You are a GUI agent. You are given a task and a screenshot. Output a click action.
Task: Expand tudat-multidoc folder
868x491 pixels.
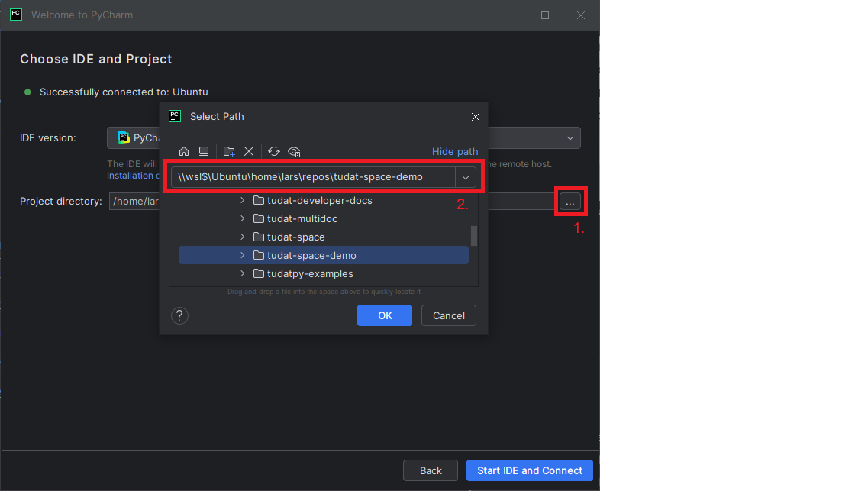(x=242, y=218)
